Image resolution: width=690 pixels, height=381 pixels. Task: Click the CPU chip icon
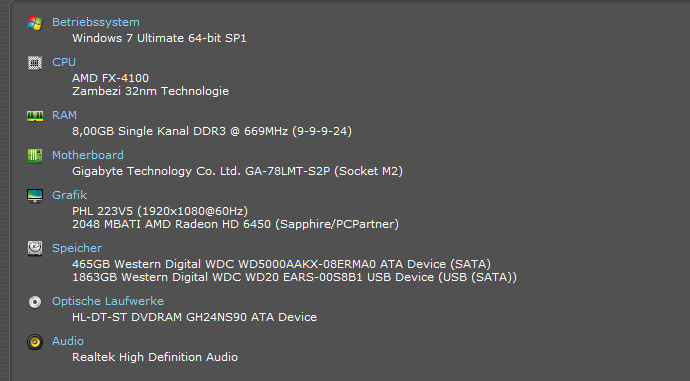35,63
